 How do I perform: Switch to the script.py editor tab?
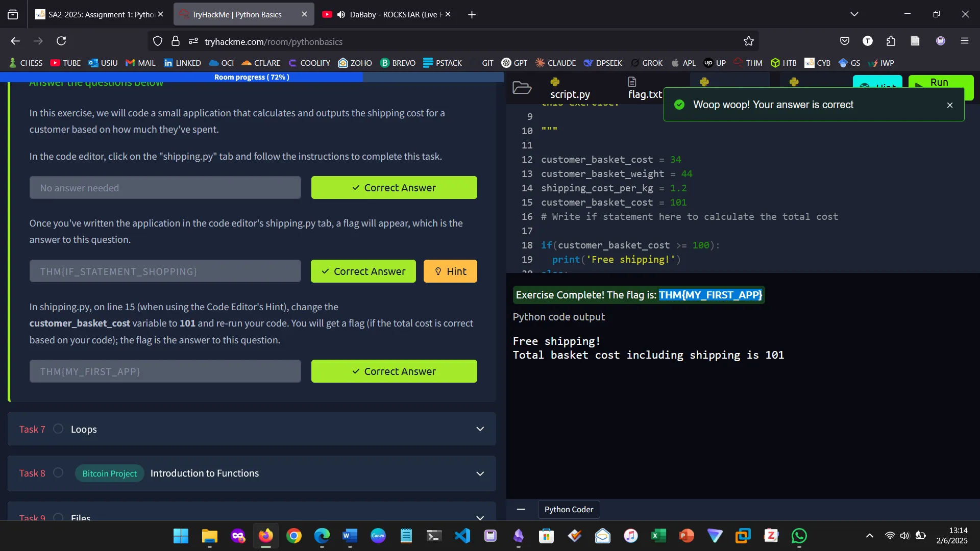click(570, 89)
